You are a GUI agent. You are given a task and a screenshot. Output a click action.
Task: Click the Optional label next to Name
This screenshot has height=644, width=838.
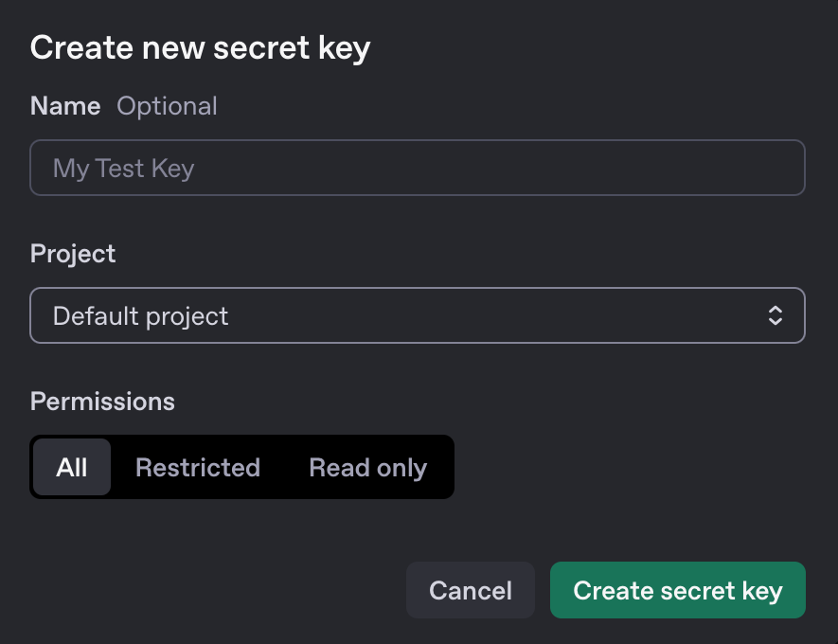pyautogui.click(x=167, y=106)
